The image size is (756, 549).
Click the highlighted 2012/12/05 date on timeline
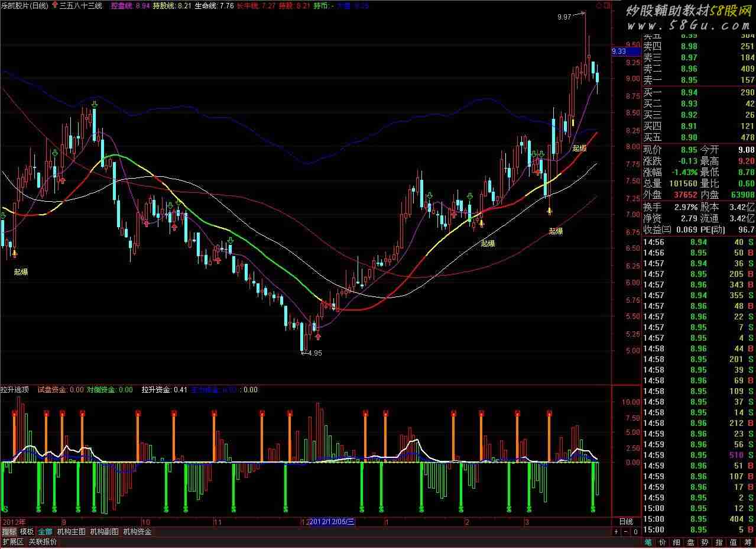(332, 522)
